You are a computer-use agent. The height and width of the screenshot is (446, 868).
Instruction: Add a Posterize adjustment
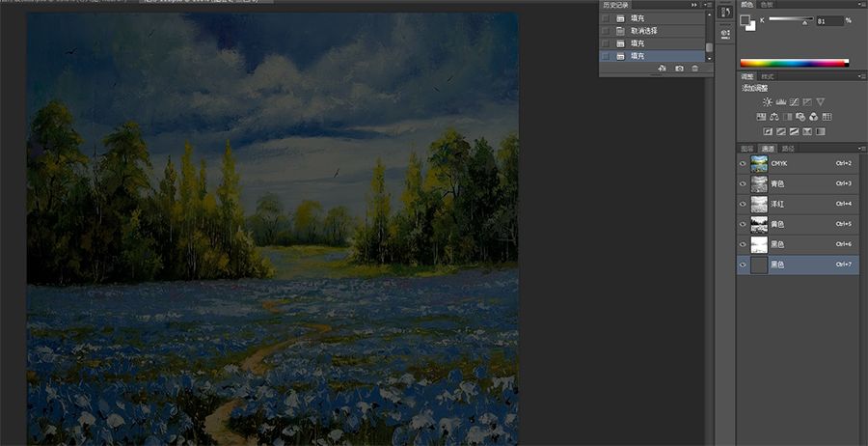(x=780, y=132)
